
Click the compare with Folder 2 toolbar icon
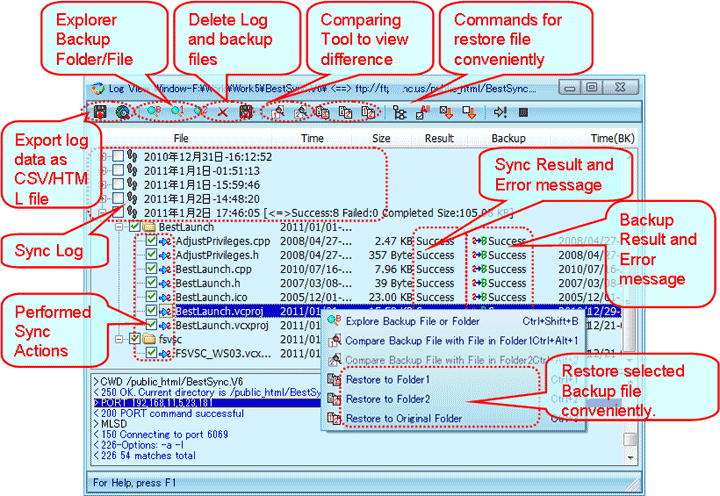[301, 112]
